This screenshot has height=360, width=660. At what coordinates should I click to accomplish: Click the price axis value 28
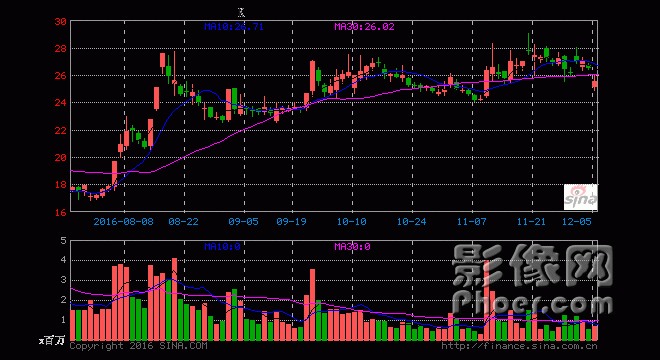[61, 49]
